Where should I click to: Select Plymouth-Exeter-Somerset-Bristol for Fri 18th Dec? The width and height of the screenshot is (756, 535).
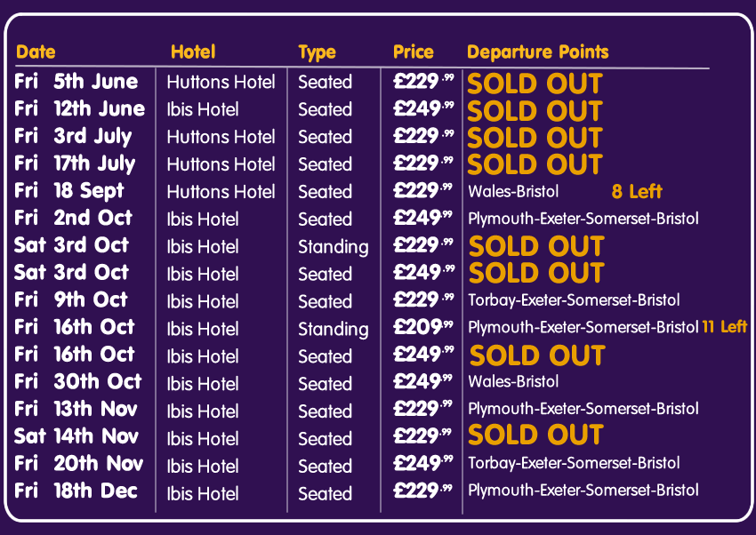[x=583, y=491]
